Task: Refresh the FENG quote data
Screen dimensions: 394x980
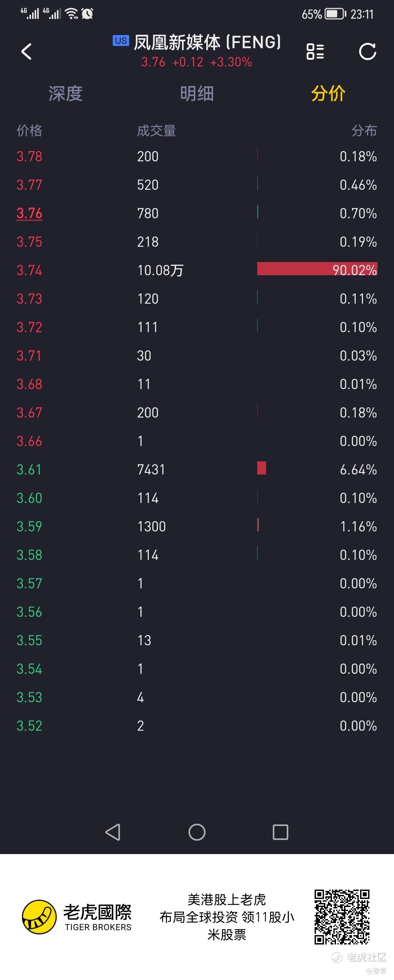Action: [367, 51]
